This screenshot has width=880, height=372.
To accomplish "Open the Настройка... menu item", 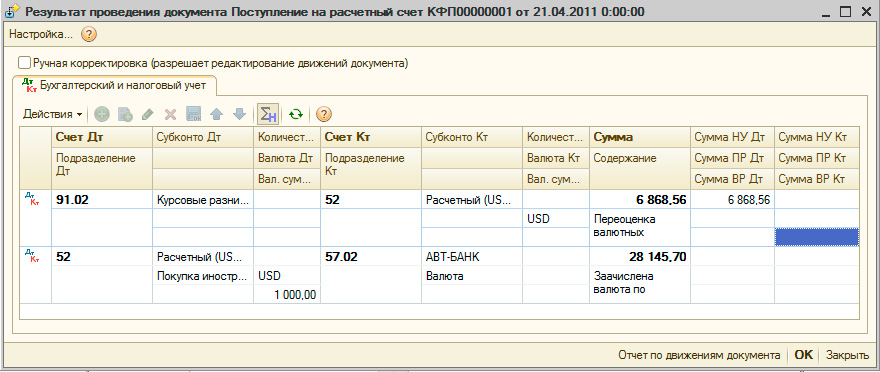I will click(41, 35).
